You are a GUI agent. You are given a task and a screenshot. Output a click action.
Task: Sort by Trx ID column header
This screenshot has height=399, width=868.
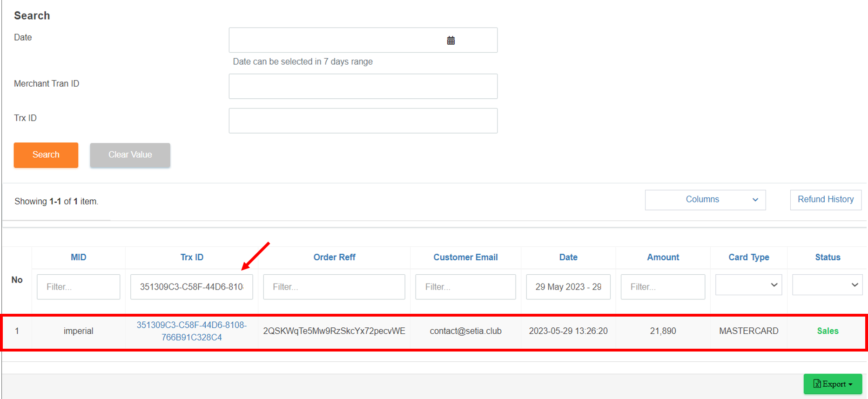pos(192,257)
